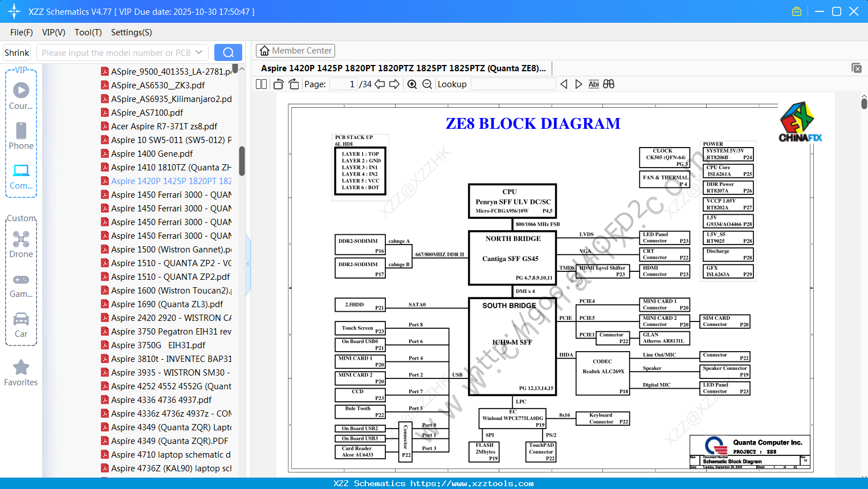Click the document panel icon at top right
The image size is (868, 489).
pos(857,68)
